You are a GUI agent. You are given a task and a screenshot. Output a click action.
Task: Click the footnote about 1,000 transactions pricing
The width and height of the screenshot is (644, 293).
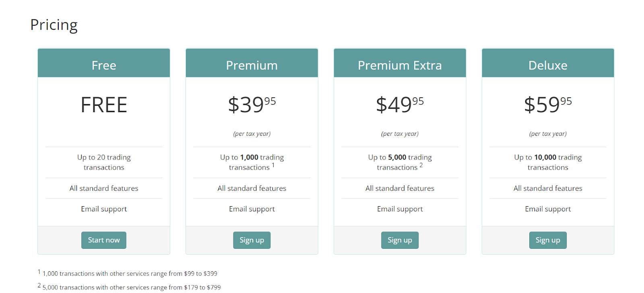coord(130,274)
